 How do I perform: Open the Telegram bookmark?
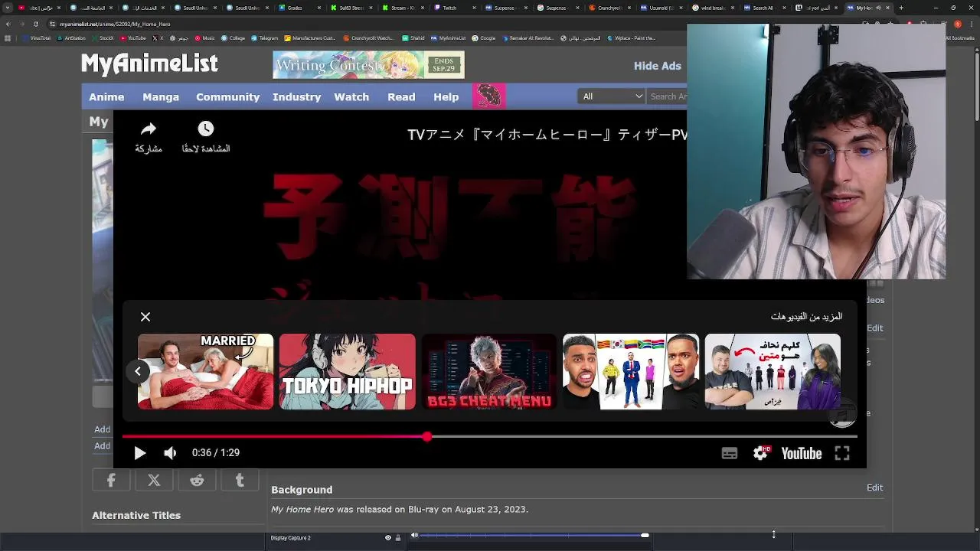(x=264, y=38)
